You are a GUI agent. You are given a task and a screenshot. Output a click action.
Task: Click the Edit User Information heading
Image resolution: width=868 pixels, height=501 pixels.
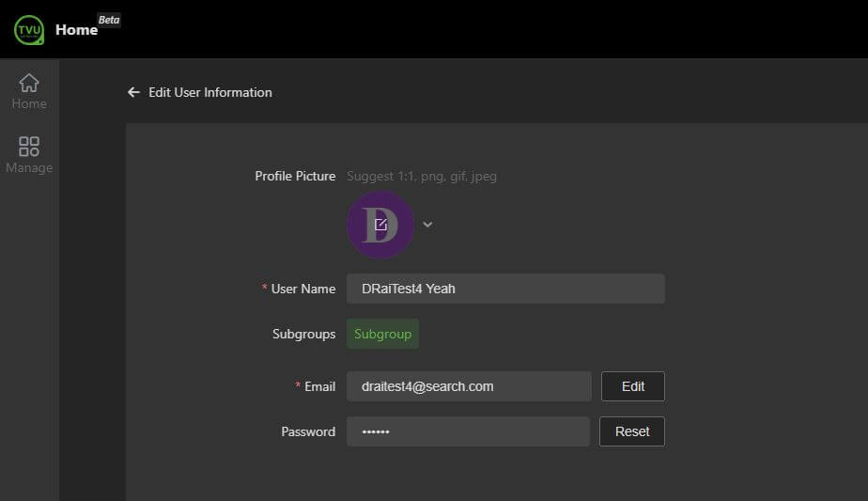[210, 92]
